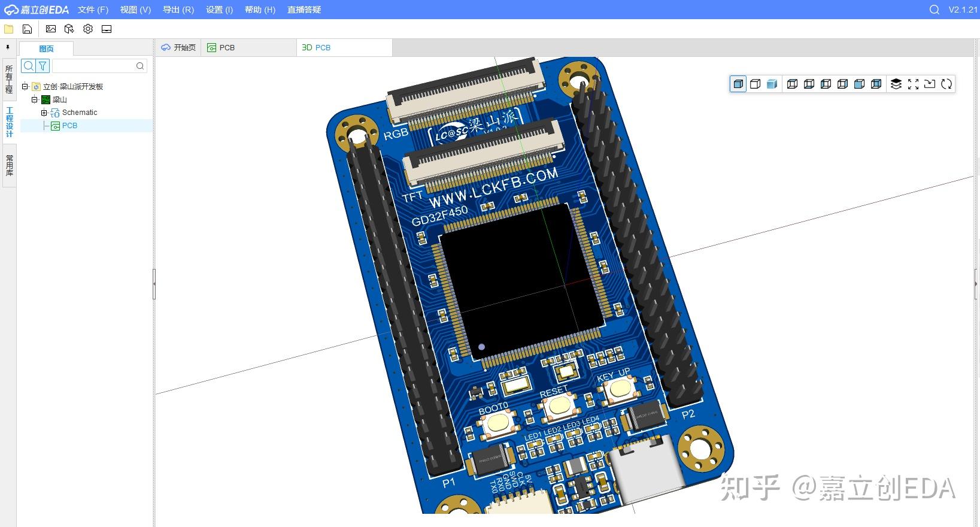Click the V2.1.21 version label
Viewport: 980px width, 527px height.
point(963,10)
